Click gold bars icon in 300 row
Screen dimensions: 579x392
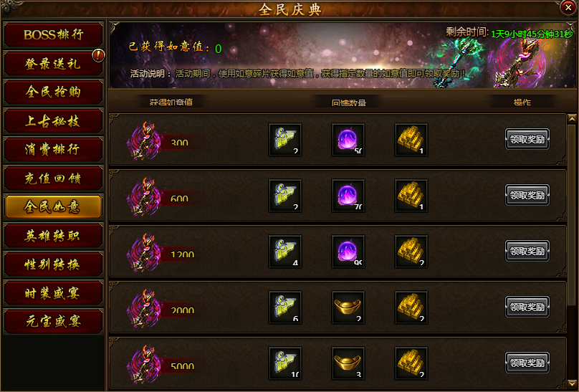coord(411,140)
